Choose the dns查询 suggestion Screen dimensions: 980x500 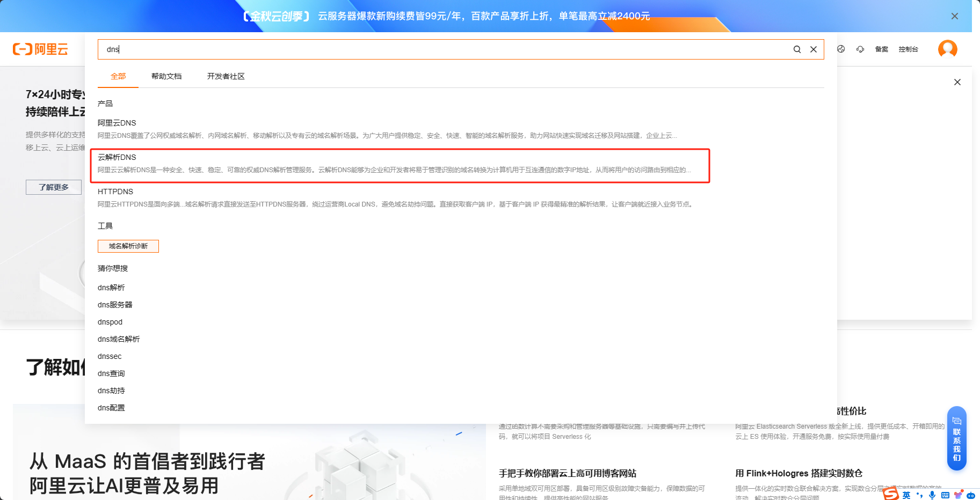click(x=111, y=373)
